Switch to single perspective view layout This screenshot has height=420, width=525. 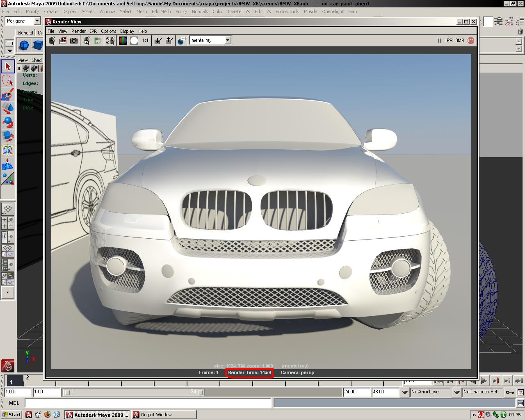pyautogui.click(x=8, y=209)
